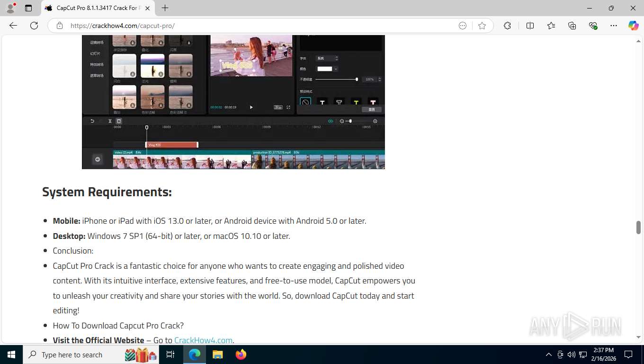Launch Firefox from the taskbar
The image size is (644, 364).
(241, 355)
